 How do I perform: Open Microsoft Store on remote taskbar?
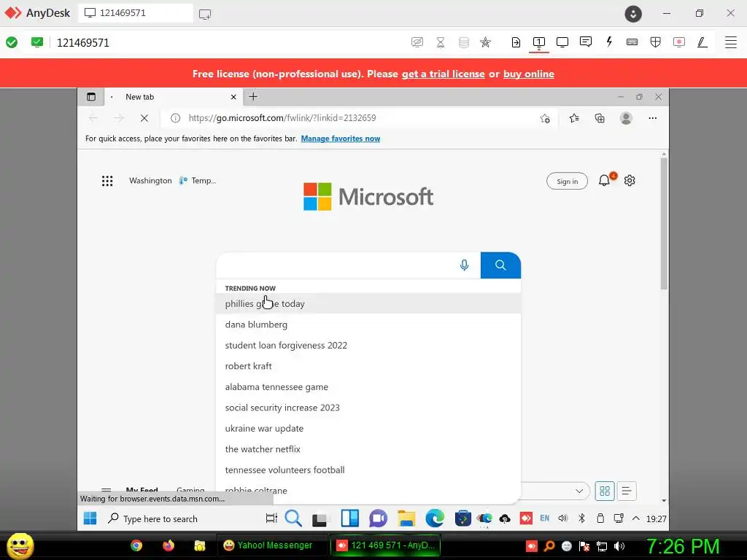[x=462, y=518]
